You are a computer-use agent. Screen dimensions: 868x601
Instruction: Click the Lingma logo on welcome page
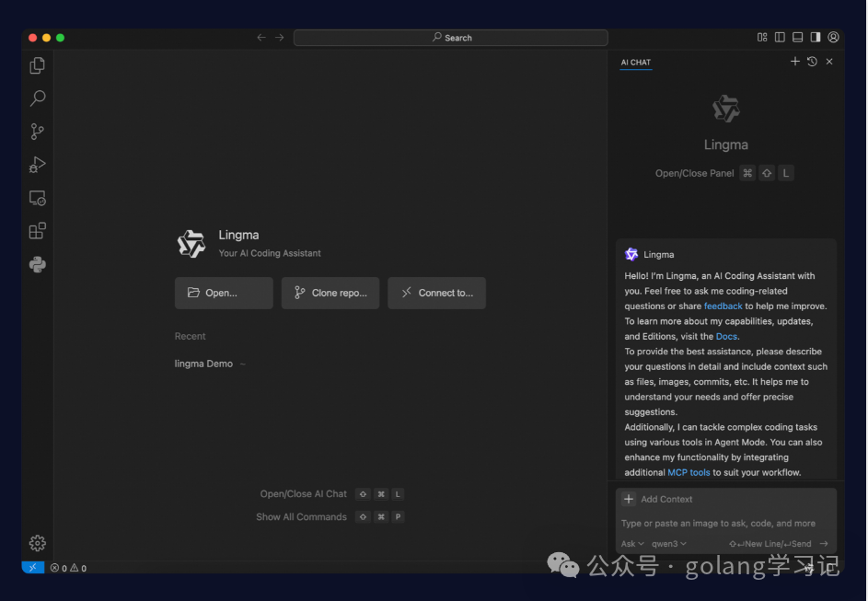tap(191, 244)
